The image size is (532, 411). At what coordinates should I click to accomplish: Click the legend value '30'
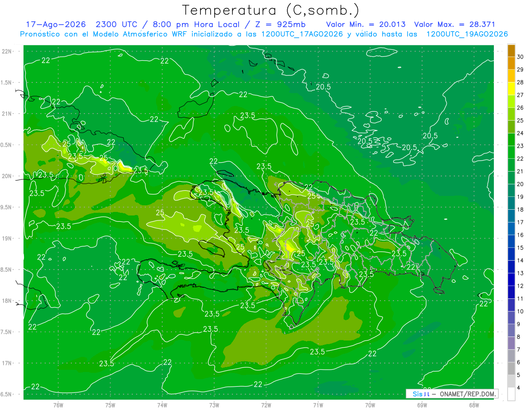coord(521,57)
